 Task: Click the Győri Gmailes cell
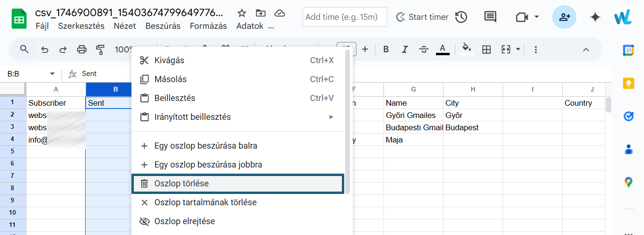coord(413,115)
